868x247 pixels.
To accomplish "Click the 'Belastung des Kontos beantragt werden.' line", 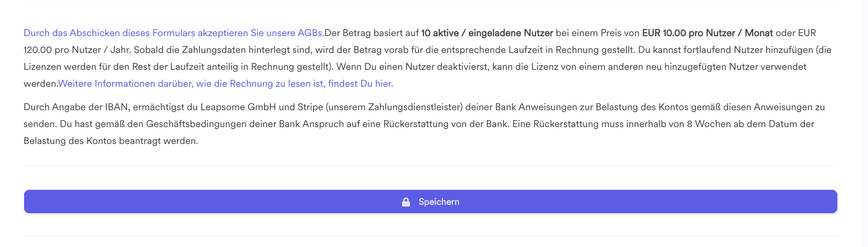I will click(111, 141).
